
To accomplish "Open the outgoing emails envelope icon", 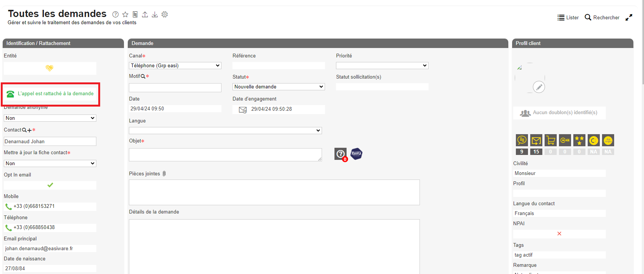I will [x=536, y=140].
